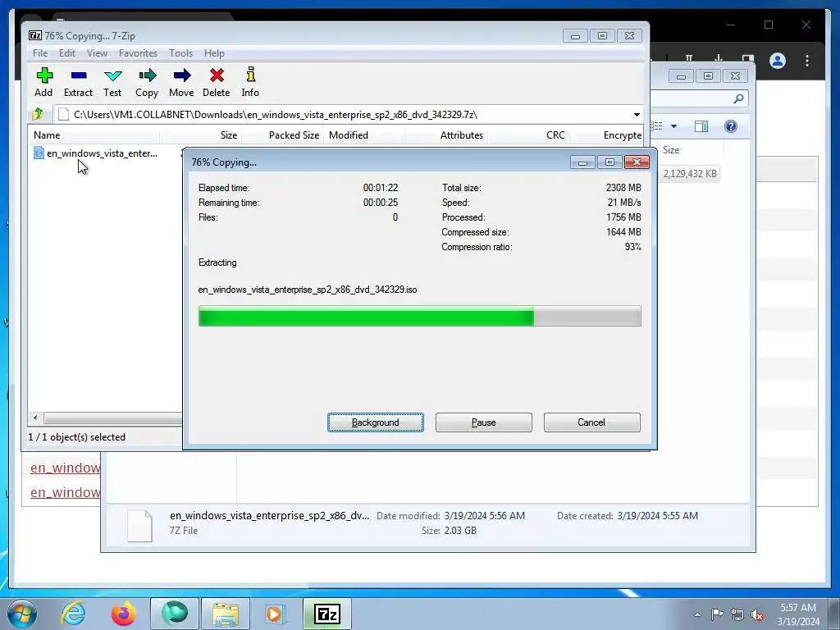The width and height of the screenshot is (840, 630).
Task: Click the Copy toolbar icon
Action: pos(147,82)
